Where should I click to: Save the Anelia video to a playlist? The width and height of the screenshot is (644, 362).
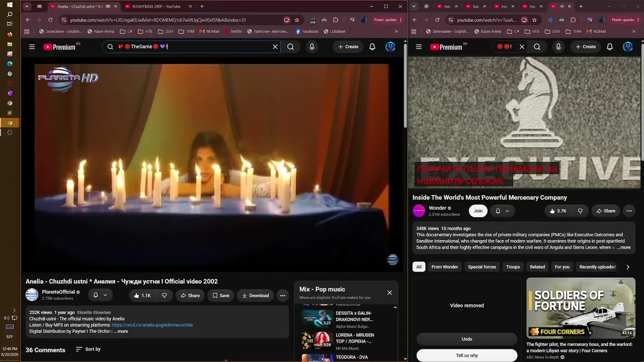coord(221,296)
